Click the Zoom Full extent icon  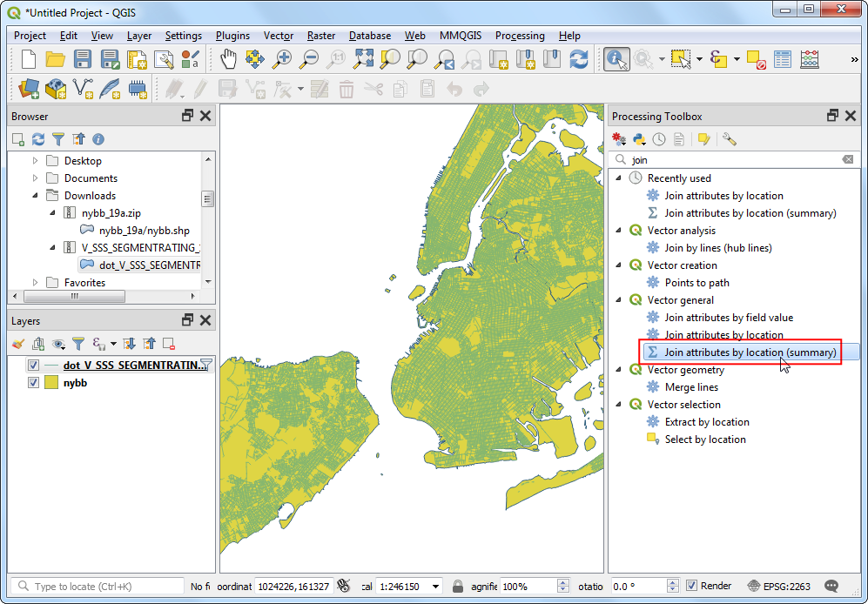[x=363, y=59]
